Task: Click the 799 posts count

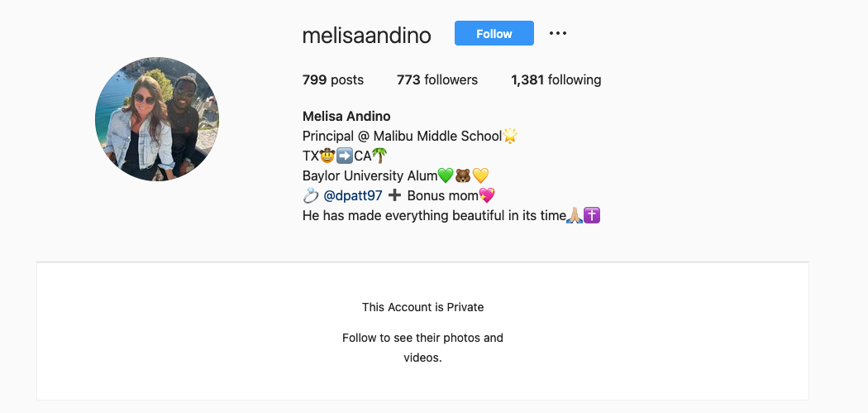Action: point(332,79)
